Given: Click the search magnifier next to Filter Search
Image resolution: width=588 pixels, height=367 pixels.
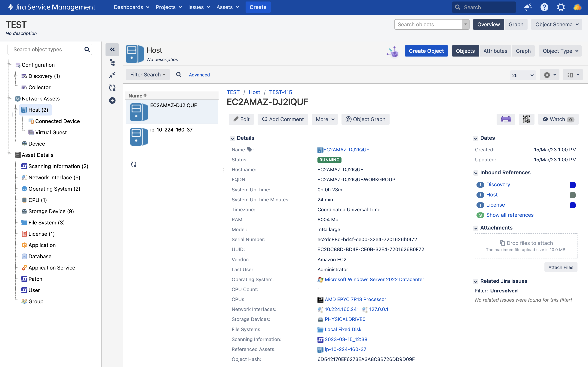Looking at the screenshot, I should 179,75.
